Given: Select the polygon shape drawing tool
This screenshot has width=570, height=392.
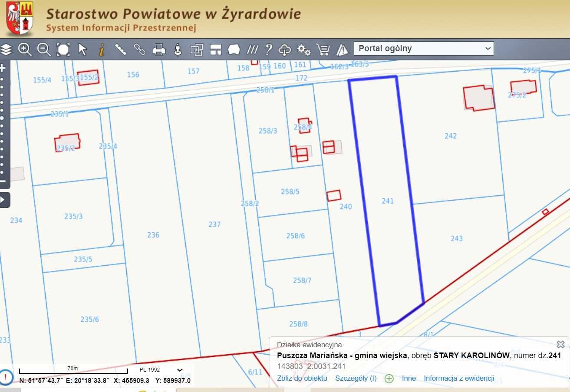Looking at the screenshot, I should 234,49.
